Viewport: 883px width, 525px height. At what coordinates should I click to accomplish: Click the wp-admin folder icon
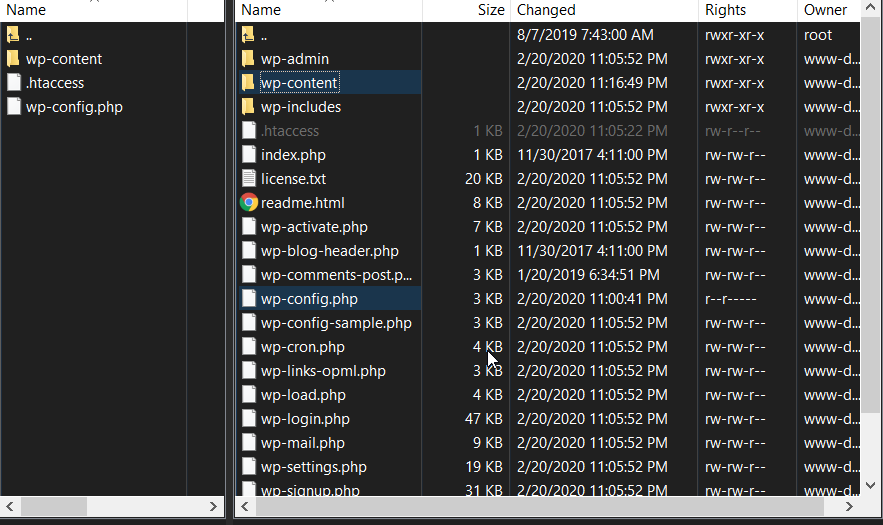tap(248, 59)
